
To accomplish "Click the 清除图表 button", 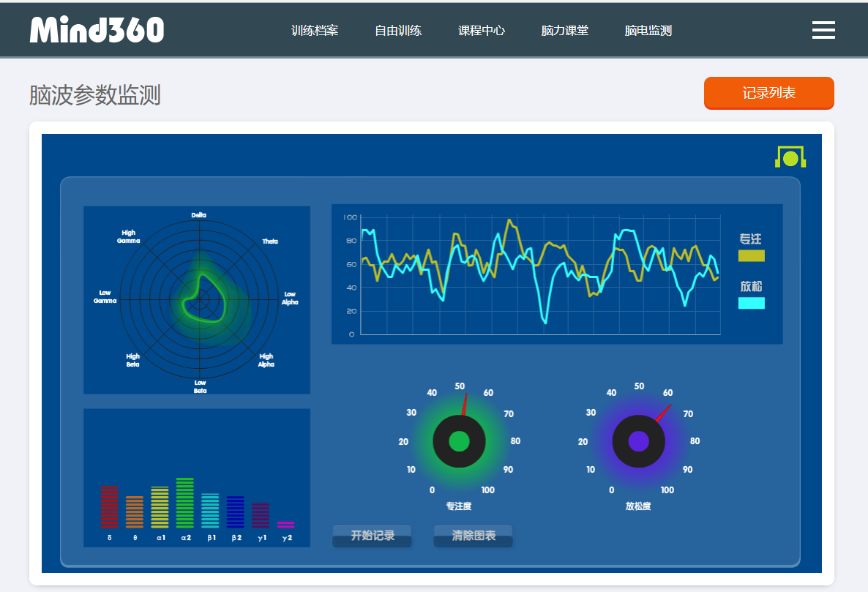I will point(474,536).
